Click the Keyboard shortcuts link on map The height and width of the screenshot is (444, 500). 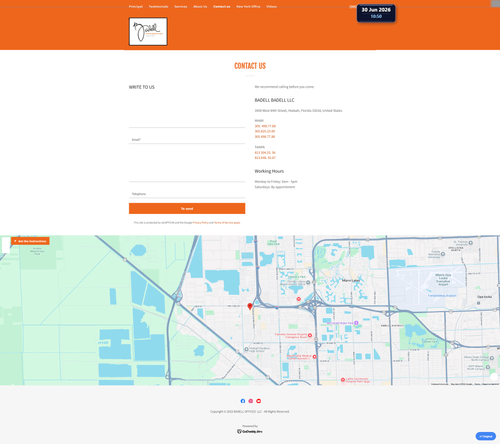[440, 384]
